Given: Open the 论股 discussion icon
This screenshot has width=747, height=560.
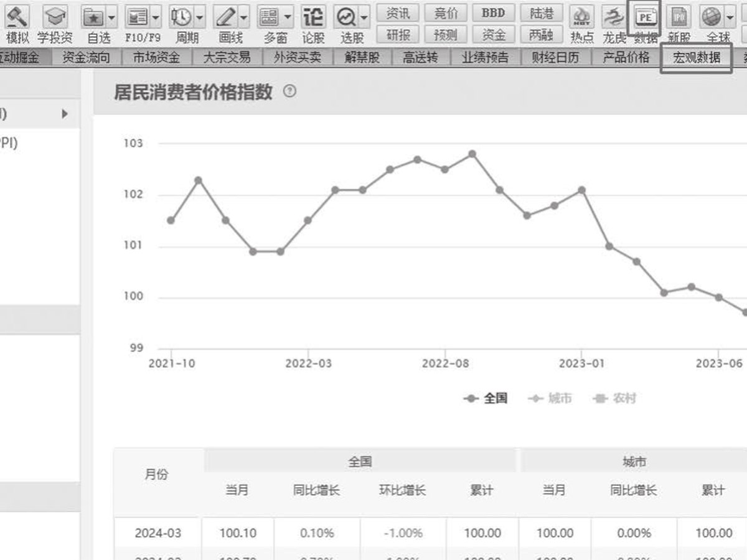Looking at the screenshot, I should coord(313,16).
